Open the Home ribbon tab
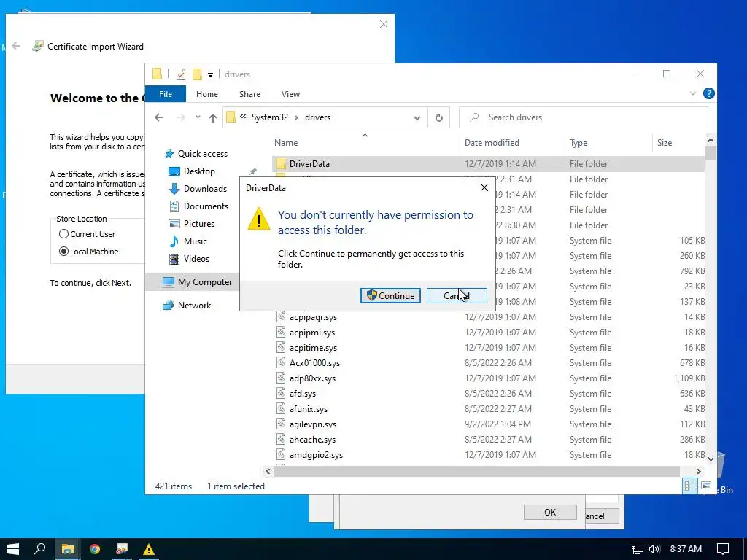The width and height of the screenshot is (747, 560). (206, 94)
